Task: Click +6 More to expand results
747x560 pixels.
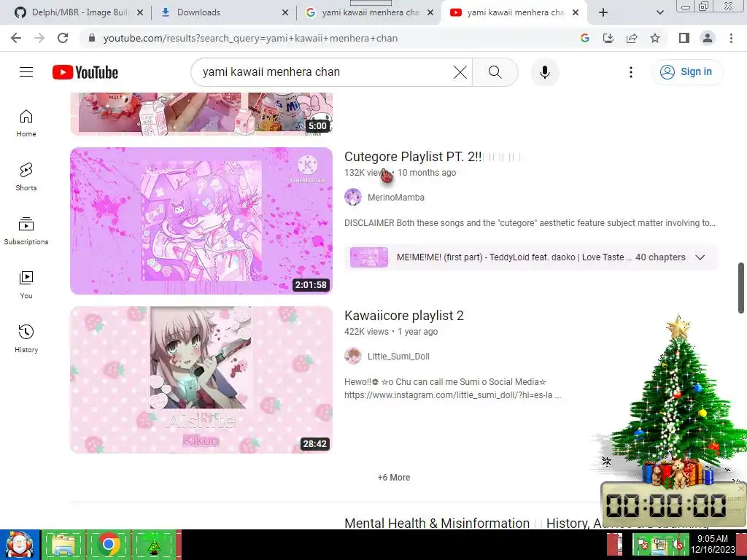Action: (x=393, y=477)
